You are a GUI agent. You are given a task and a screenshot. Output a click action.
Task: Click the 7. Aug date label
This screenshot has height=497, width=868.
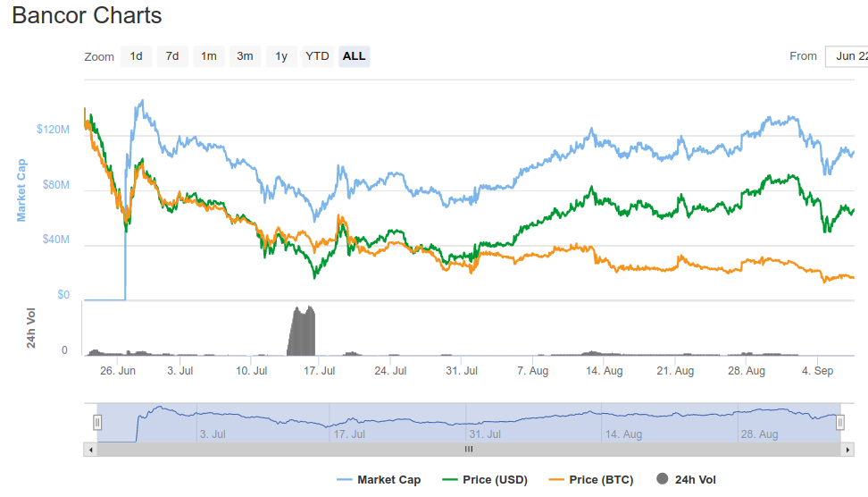click(532, 371)
